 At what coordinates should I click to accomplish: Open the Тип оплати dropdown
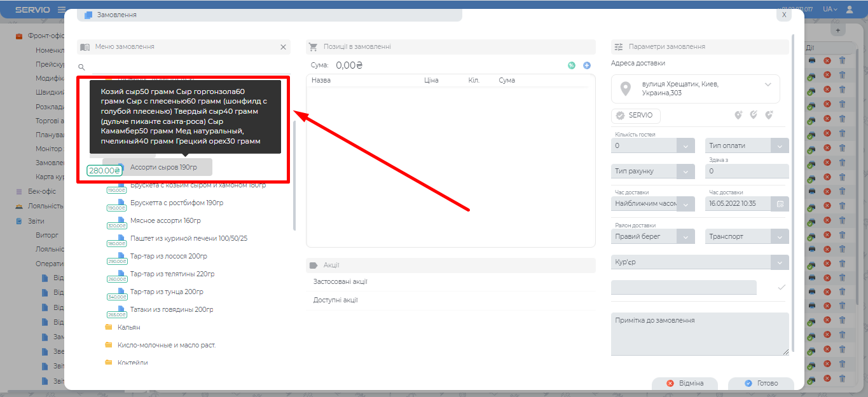pyautogui.click(x=780, y=146)
